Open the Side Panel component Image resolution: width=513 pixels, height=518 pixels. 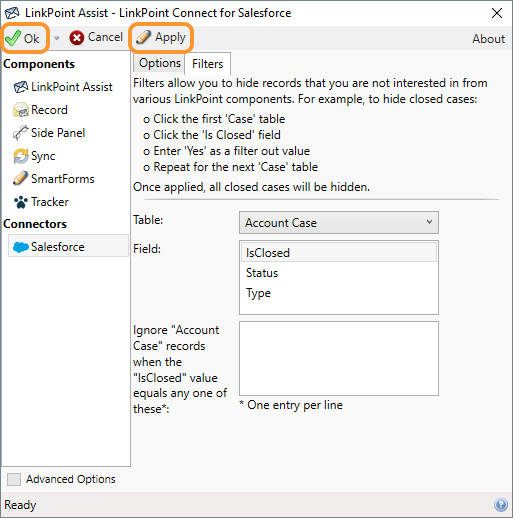49,133
